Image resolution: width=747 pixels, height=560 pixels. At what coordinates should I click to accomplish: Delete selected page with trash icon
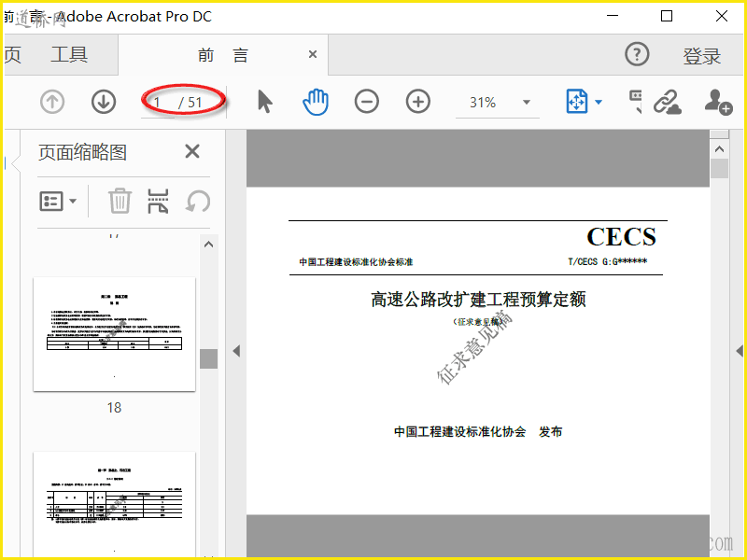[120, 201]
